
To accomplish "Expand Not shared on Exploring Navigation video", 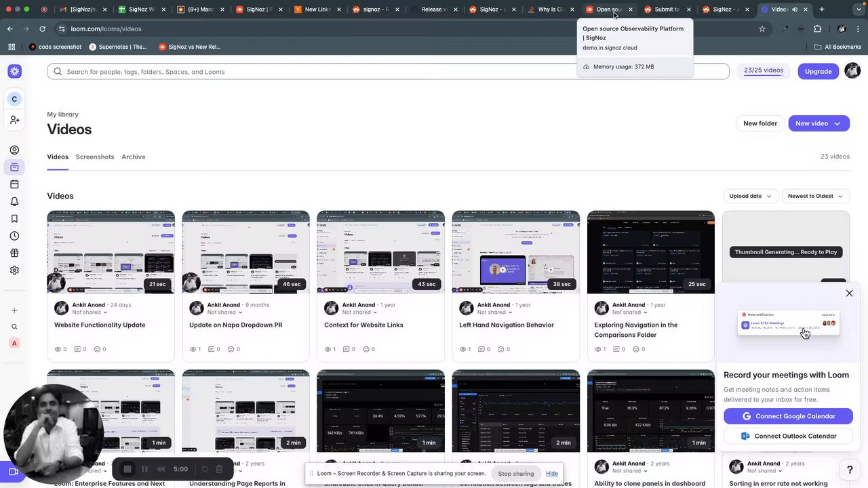I will pos(630,312).
